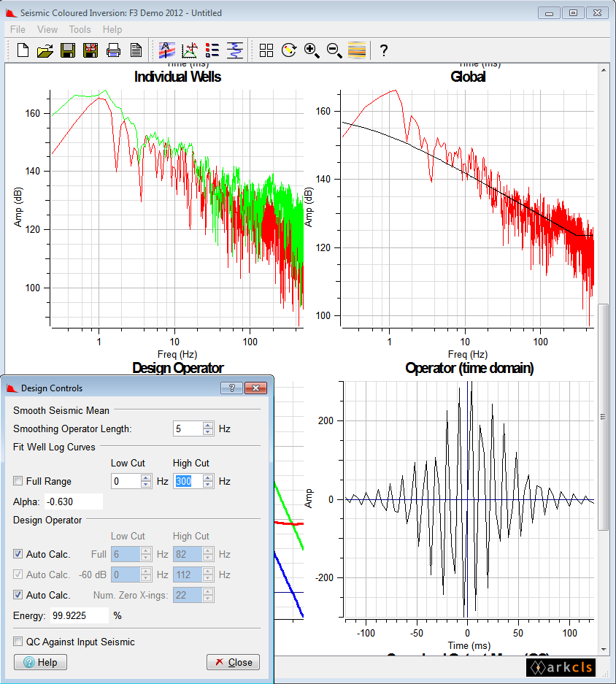This screenshot has height=684, width=616.
Task: Open the Help menu
Action: point(112,29)
